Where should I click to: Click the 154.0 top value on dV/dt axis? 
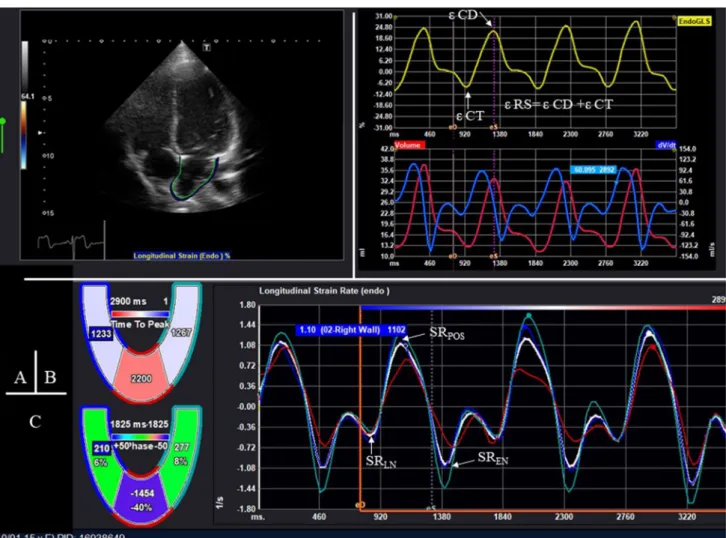point(688,149)
